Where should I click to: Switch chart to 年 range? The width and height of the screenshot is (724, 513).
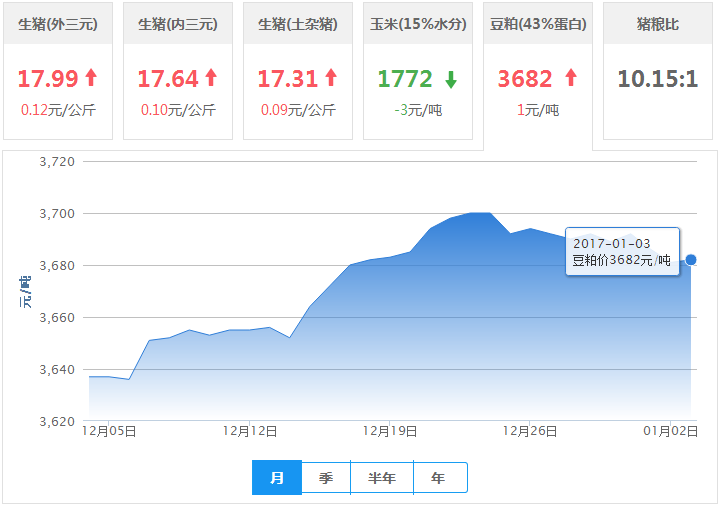(x=438, y=477)
